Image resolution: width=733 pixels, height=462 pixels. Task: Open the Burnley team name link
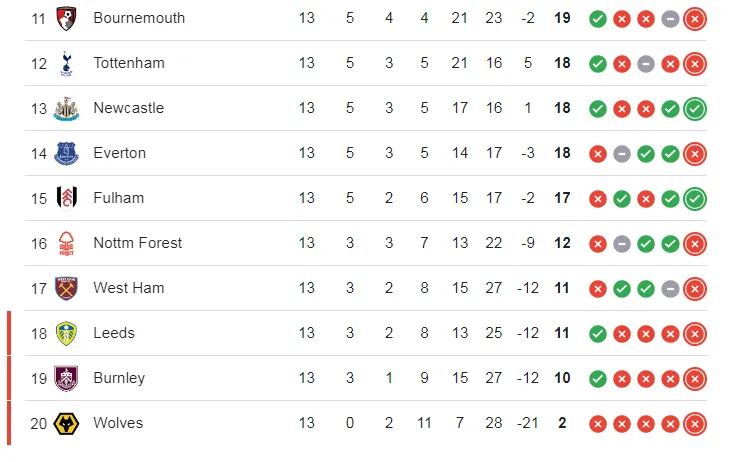click(x=119, y=378)
